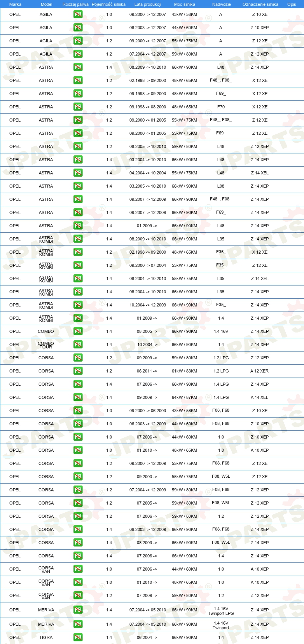The height and width of the screenshot is (644, 304).
Task: Click the fuel icon in the ASTRA L08 row
Action: tap(78, 186)
